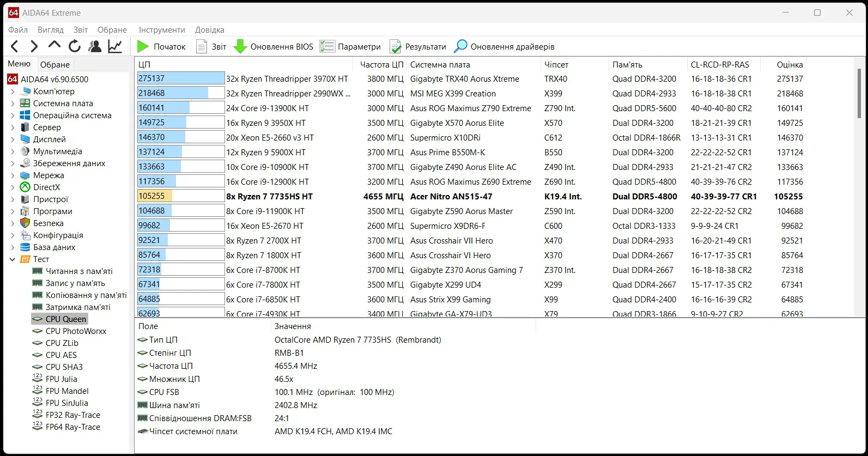
Task: Open the Обране menu in the menu bar
Action: point(112,30)
